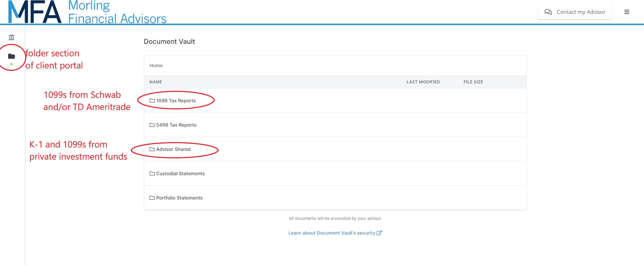Screen dimensions: 644x265
Task: Open the bank accounts icon in sidebar
Action: [x=11, y=37]
